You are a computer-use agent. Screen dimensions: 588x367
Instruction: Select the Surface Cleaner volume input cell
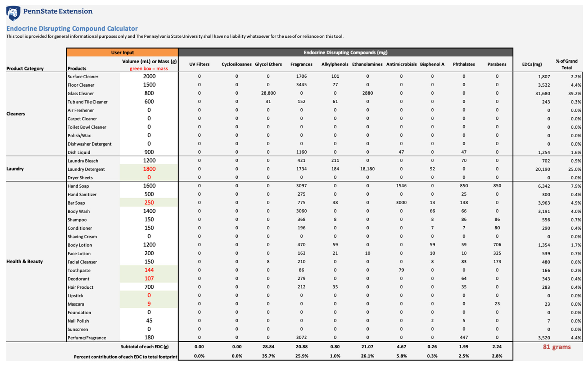pyautogui.click(x=149, y=76)
